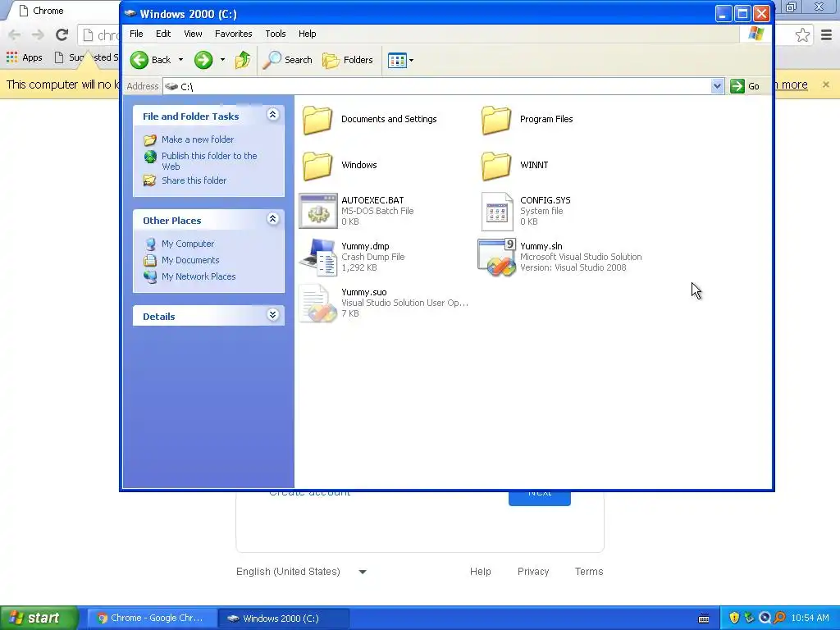Click the Documents and Settings name text

tap(389, 119)
